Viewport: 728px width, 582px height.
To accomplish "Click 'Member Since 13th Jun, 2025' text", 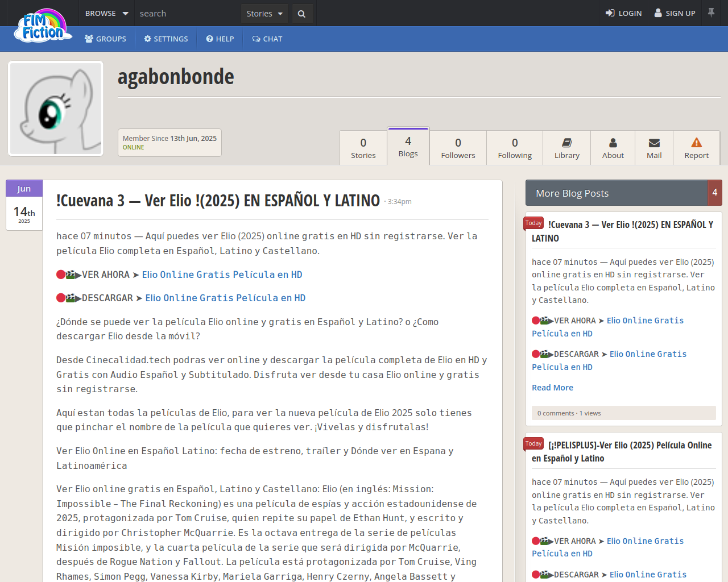I will 169,138.
